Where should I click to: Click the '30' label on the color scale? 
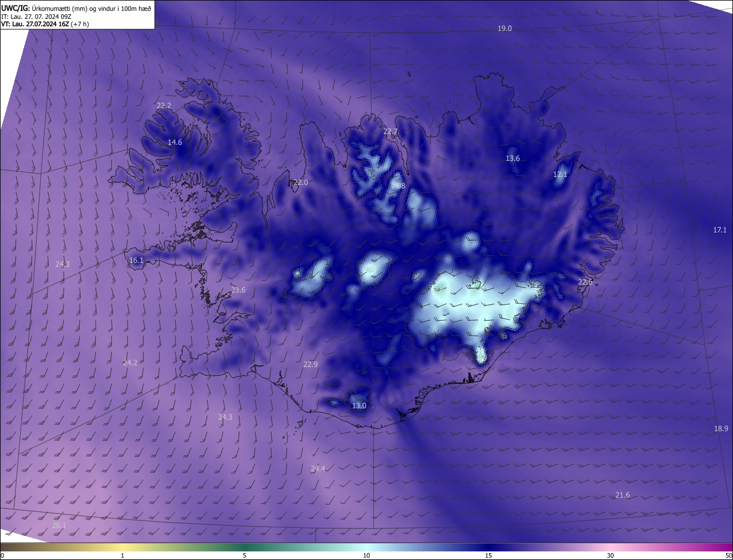[610, 556]
